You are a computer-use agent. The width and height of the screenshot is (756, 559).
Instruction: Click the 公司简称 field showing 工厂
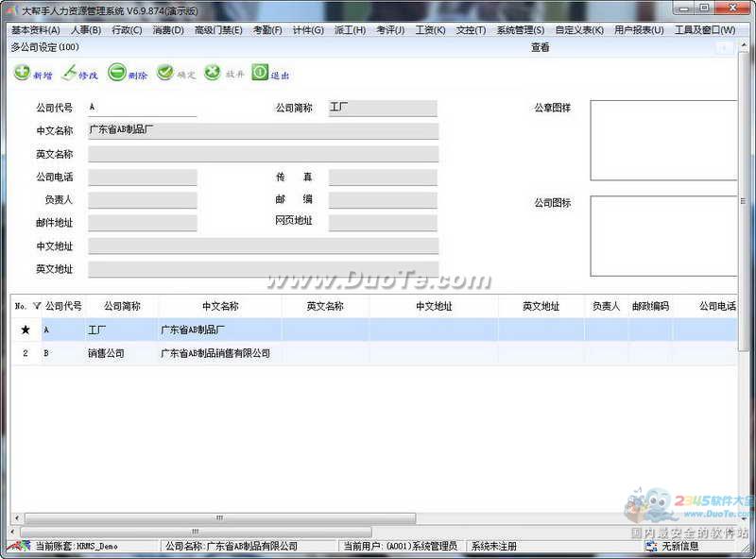383,108
